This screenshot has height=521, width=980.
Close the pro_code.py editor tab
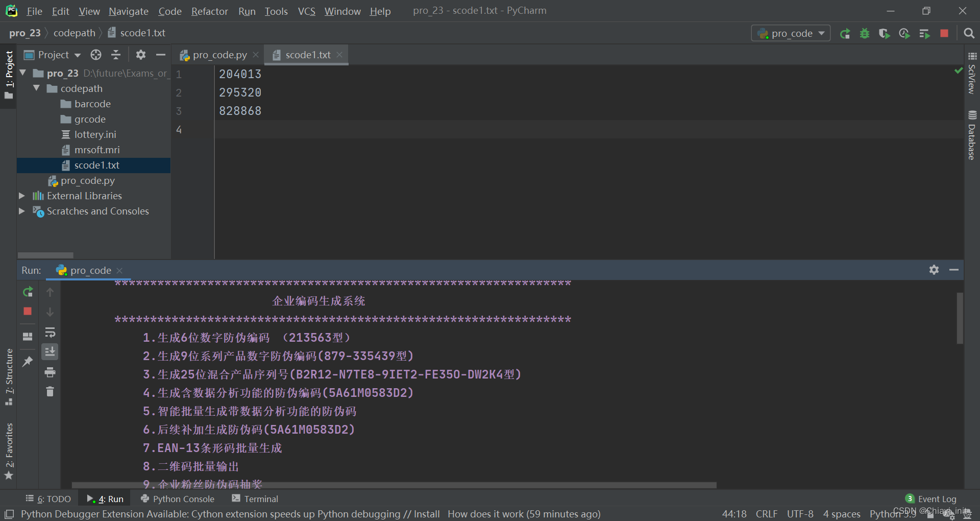[256, 55]
